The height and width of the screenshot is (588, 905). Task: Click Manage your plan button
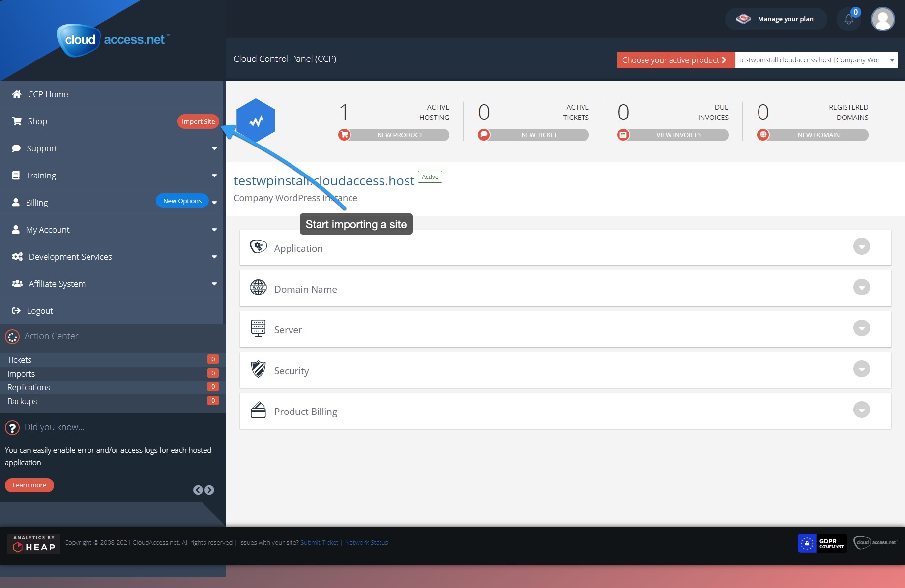776,19
